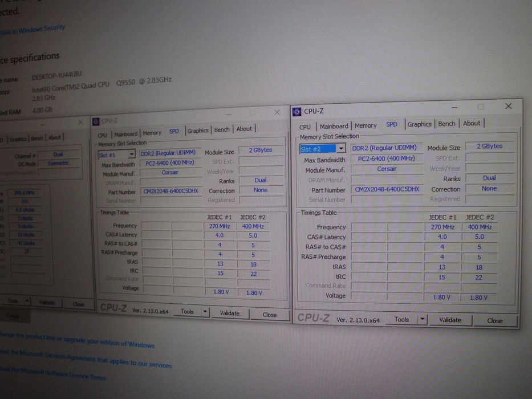
Task: Select SPD tab in middle CPU-Z window
Action: click(174, 131)
